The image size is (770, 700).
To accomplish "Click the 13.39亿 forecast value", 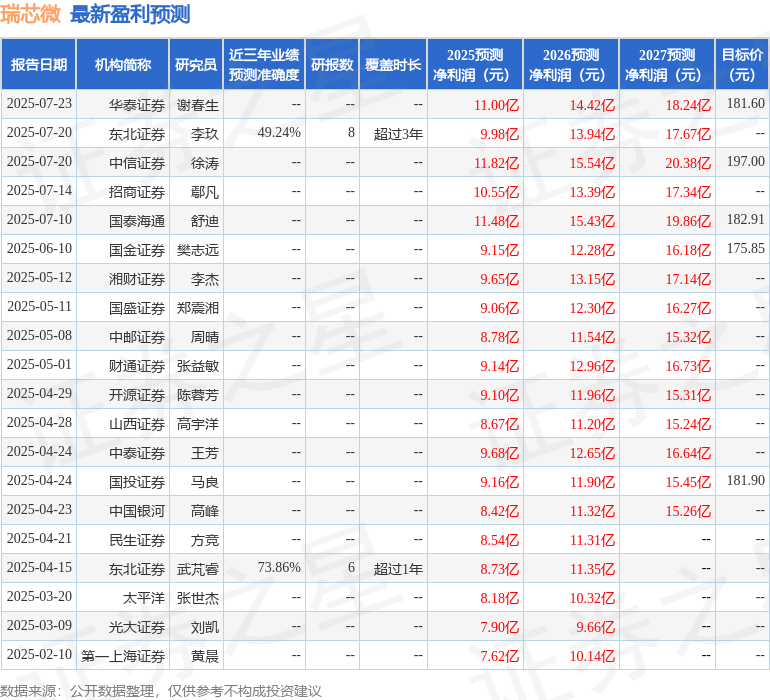I will click(x=592, y=192).
